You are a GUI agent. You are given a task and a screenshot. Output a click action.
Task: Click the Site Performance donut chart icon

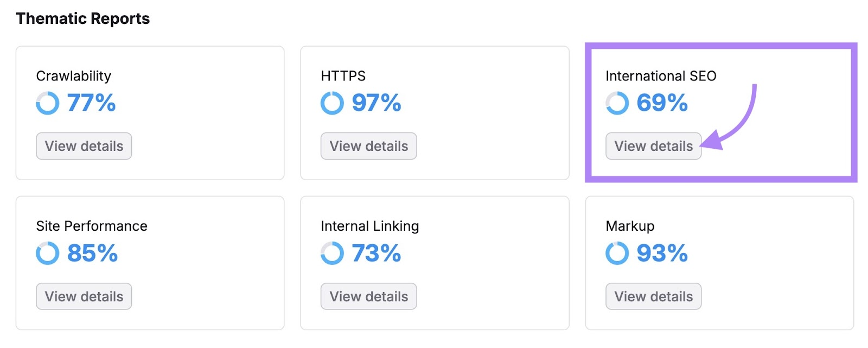[48, 252]
